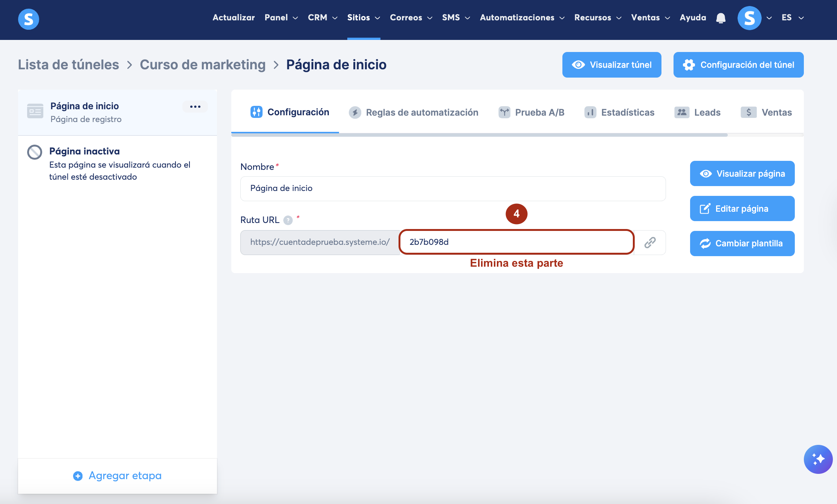Image resolution: width=837 pixels, height=504 pixels.
Task: Copy URL with the link icon
Action: 650,243
